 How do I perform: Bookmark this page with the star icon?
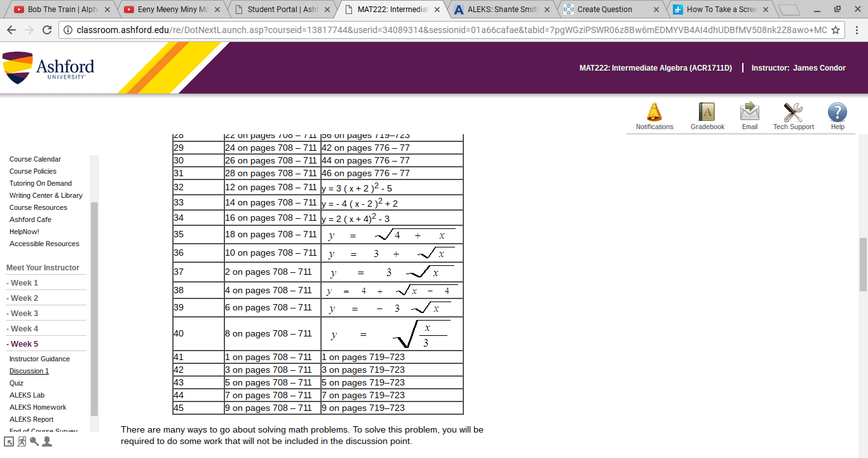836,30
